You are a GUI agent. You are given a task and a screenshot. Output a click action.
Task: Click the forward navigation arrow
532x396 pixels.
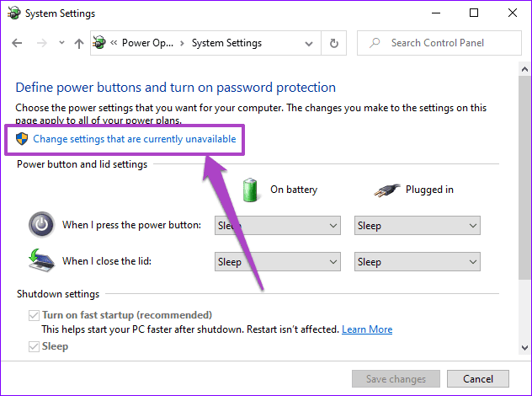[42, 43]
